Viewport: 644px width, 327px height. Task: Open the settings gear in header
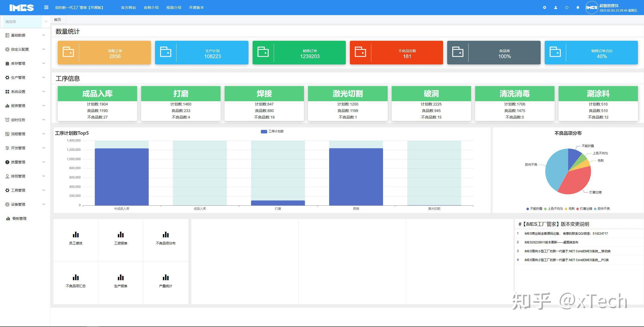[544, 8]
